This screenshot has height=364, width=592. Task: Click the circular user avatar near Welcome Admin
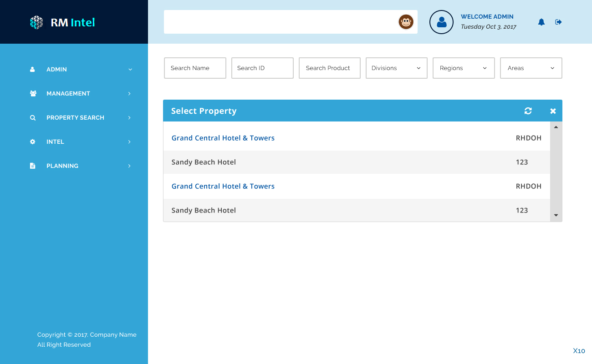click(x=441, y=22)
